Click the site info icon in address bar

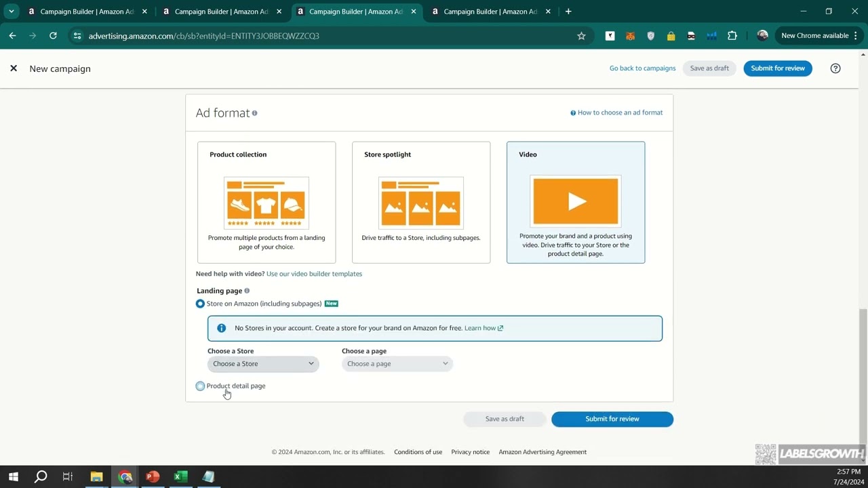(77, 36)
